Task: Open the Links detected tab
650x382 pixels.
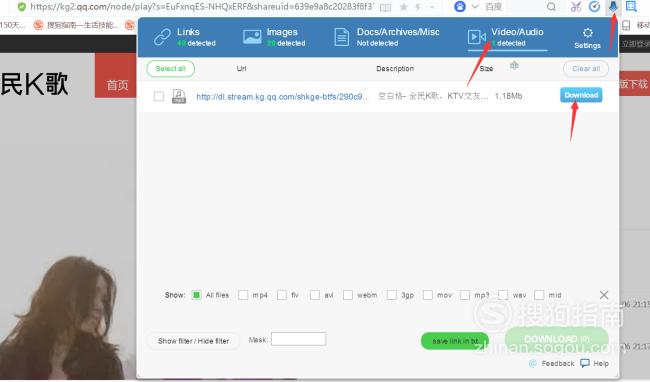Action: coord(185,37)
